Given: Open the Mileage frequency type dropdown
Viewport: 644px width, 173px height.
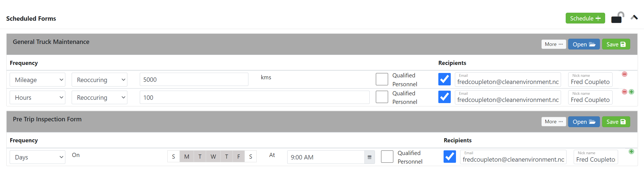Looking at the screenshot, I should click(x=37, y=80).
